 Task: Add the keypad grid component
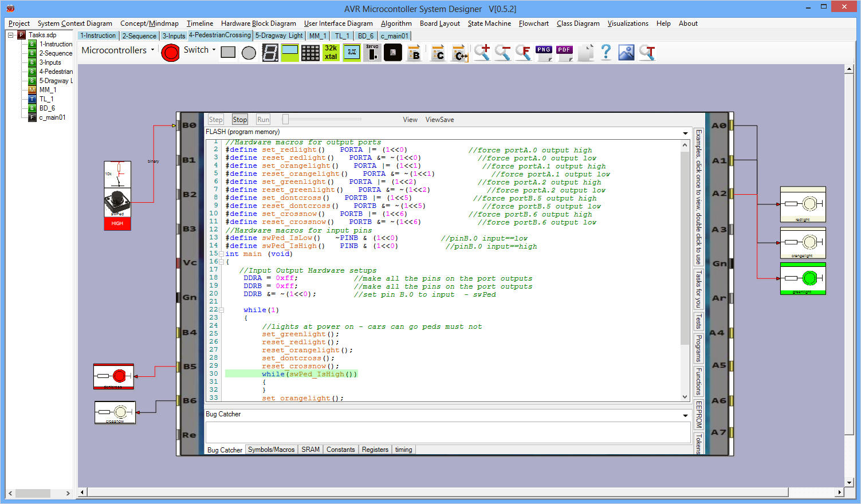coord(310,53)
